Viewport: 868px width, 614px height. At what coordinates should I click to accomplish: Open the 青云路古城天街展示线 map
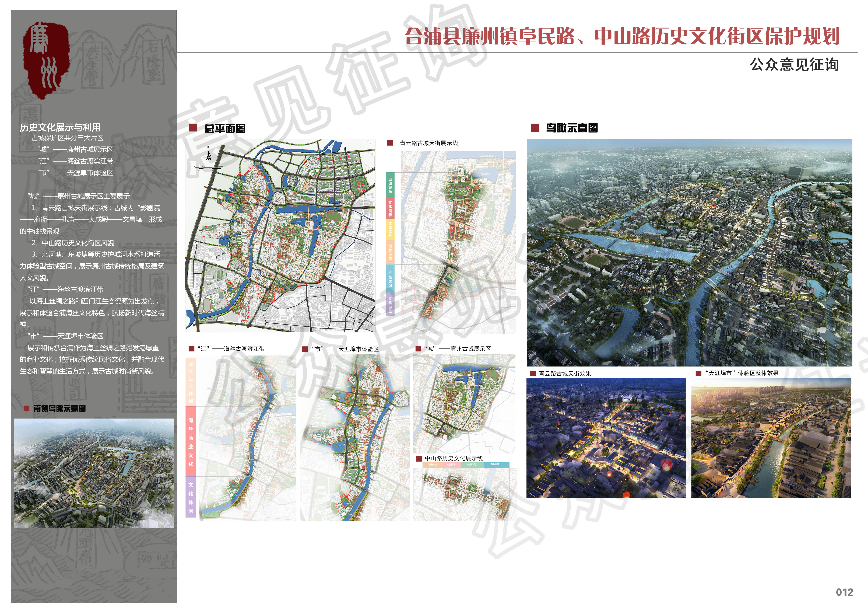458,242
